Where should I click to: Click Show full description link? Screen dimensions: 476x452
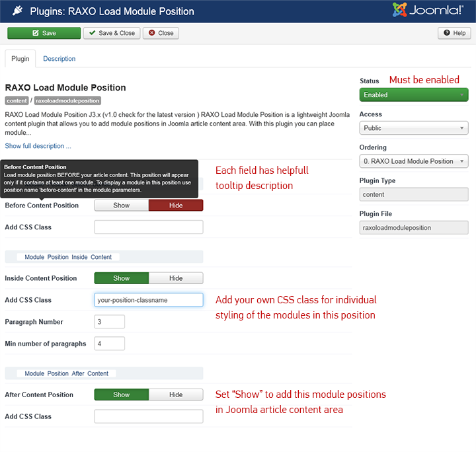38,146
